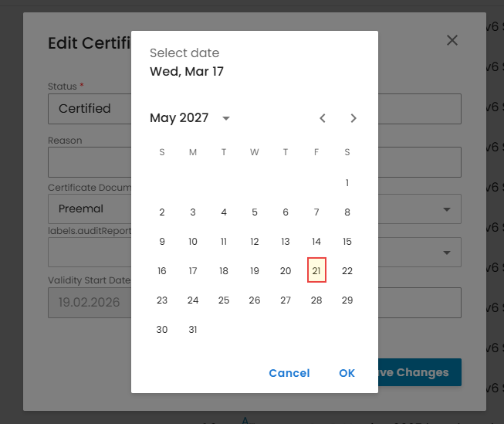Select day 31 in calendar
Viewport: 504px width, 424px height.
pos(193,330)
